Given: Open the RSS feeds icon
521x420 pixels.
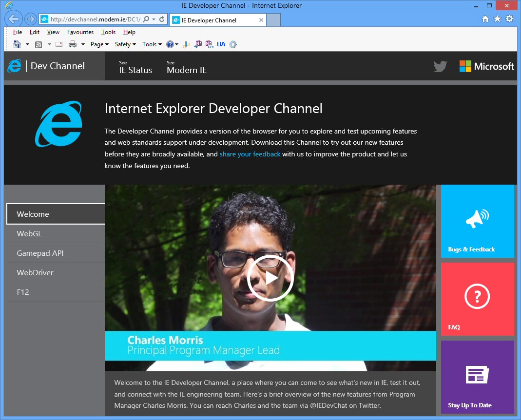Looking at the screenshot, I should pos(38,44).
